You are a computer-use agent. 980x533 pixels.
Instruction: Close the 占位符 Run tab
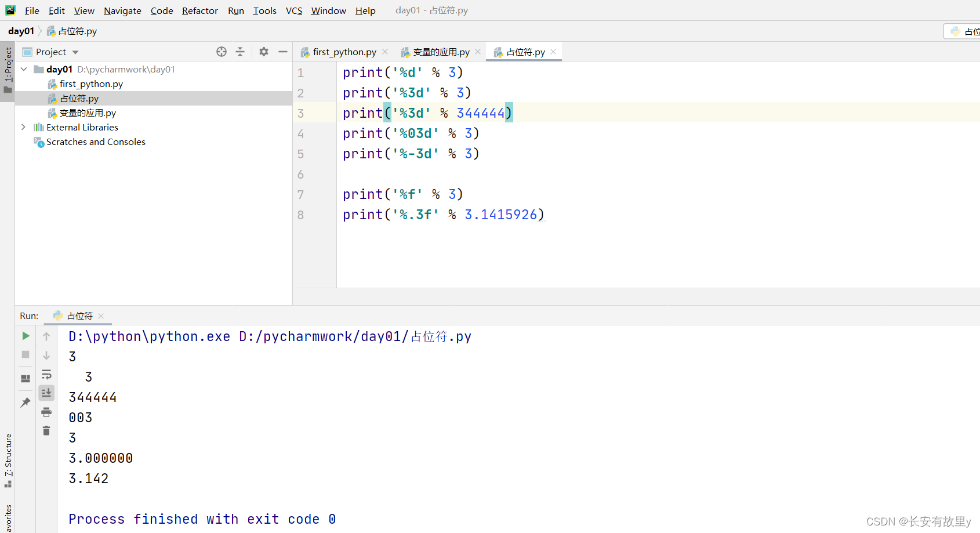[101, 316]
